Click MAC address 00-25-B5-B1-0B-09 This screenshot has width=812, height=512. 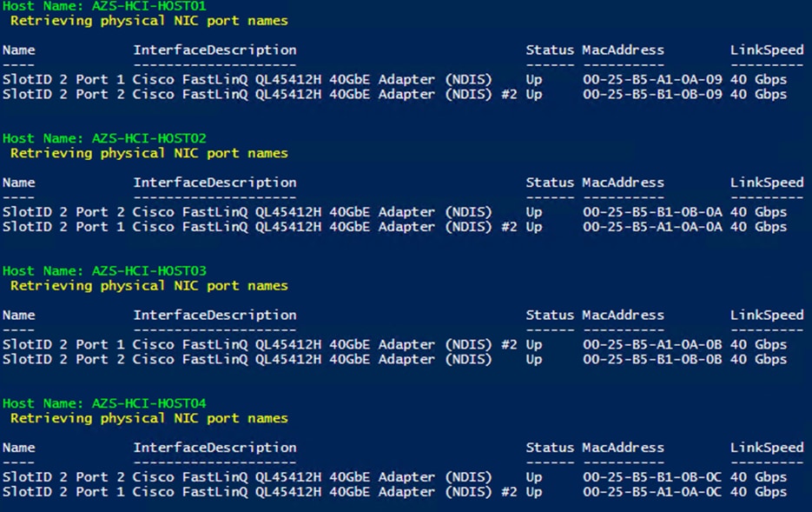point(652,94)
